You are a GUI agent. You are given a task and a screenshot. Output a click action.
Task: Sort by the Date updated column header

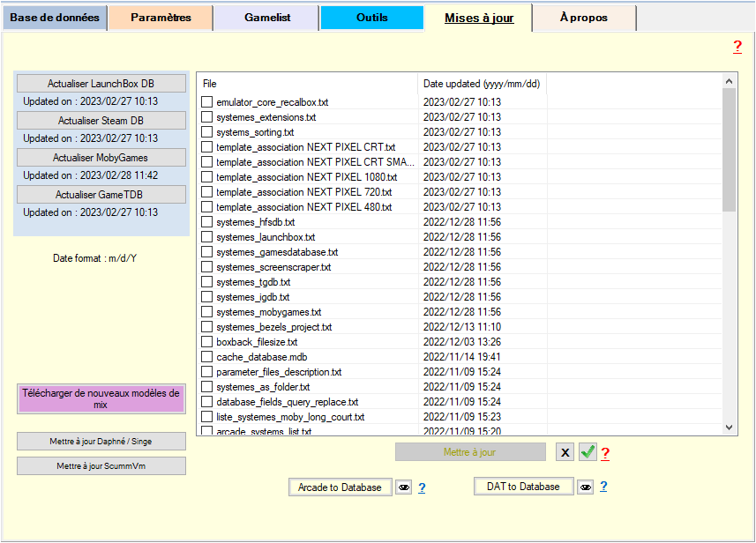coord(482,84)
